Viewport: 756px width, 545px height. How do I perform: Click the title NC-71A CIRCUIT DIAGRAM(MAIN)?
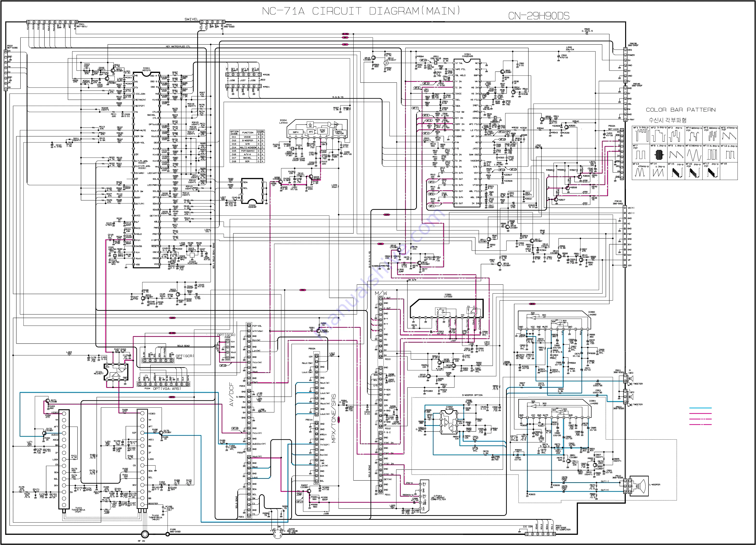(x=361, y=11)
